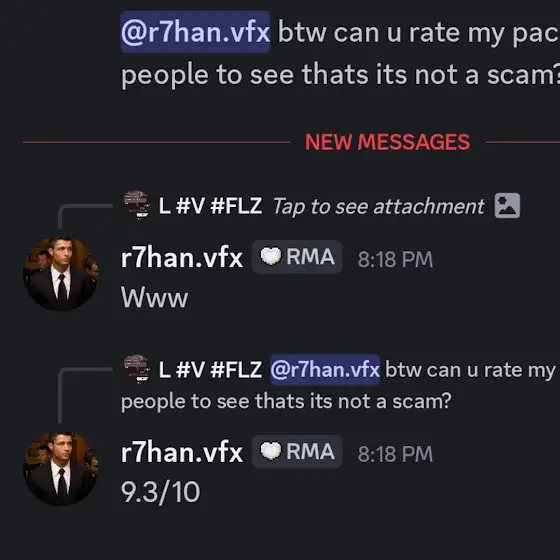Select the 9.3/10 message text
560x560 pixels.
(x=160, y=492)
